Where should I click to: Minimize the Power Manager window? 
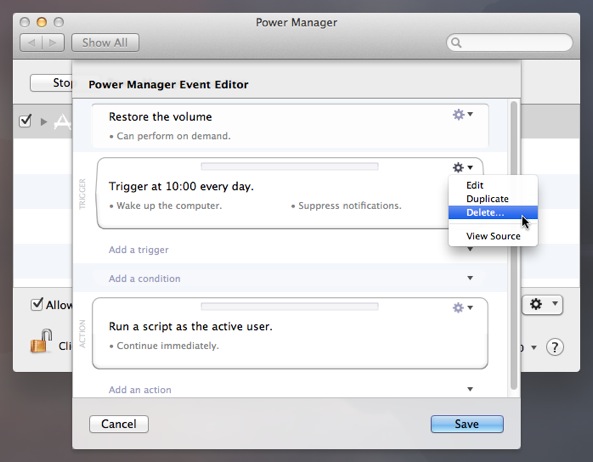pyautogui.click(x=42, y=22)
